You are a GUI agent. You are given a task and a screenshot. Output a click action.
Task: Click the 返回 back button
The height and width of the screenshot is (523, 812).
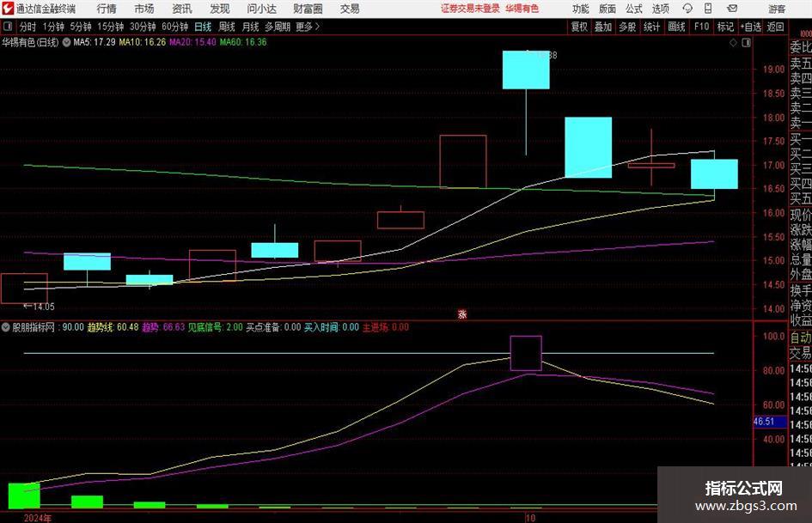point(775,27)
